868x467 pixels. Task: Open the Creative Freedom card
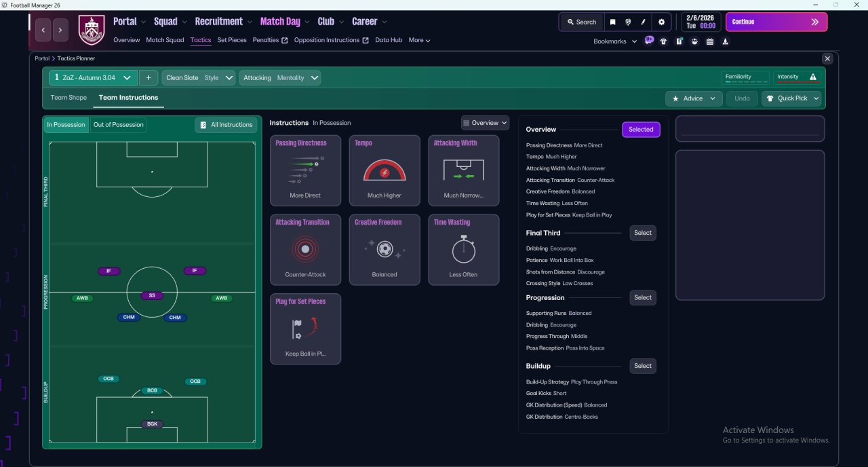[384, 250]
